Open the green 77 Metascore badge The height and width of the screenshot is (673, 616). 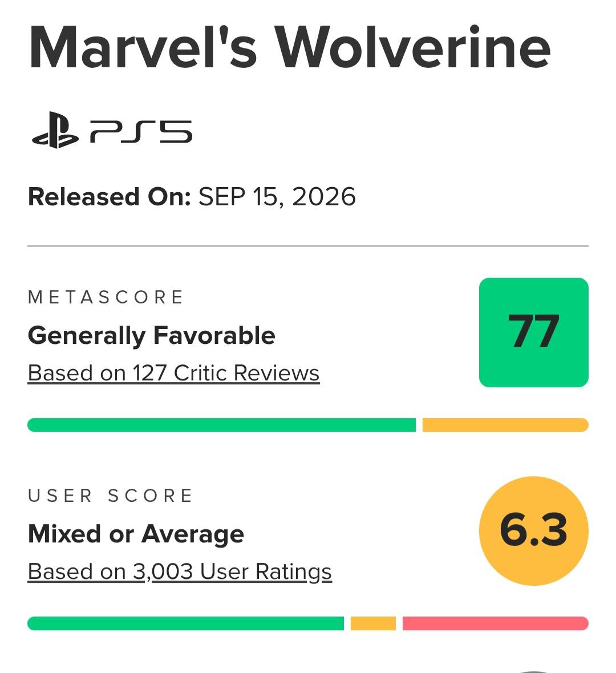[x=533, y=332]
